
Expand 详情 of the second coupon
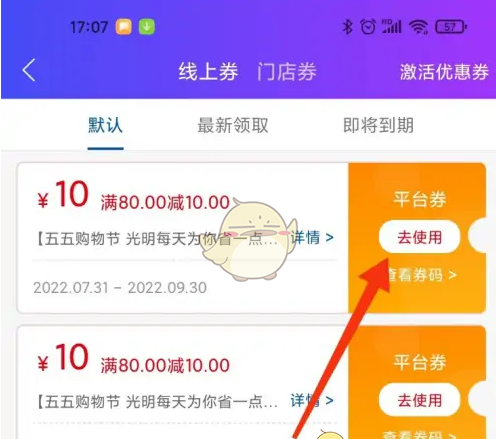pos(312,400)
